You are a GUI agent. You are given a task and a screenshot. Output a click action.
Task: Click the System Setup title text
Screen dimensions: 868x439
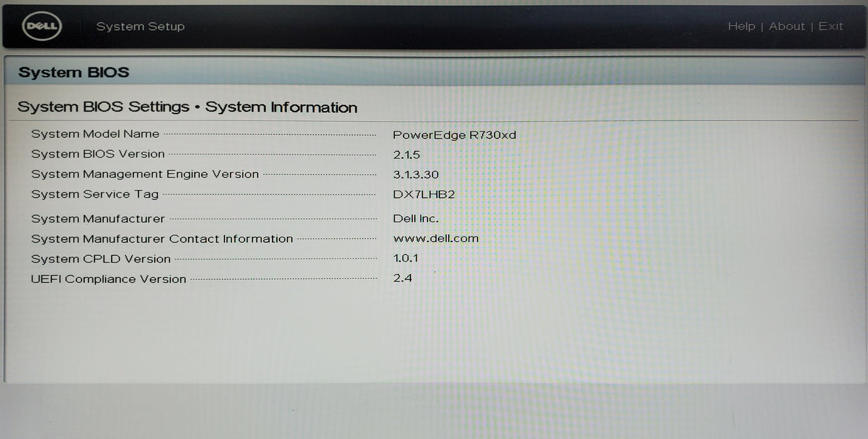pos(140,26)
